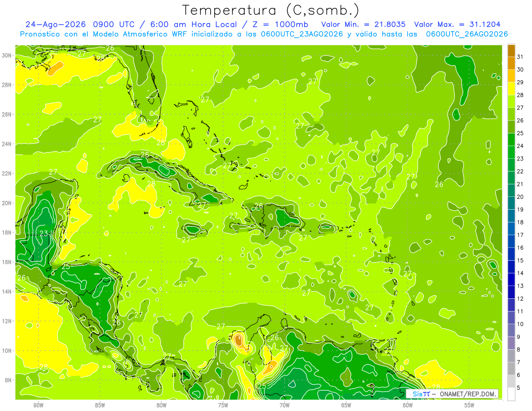Click the '30N' latitude axis label

tap(8, 55)
